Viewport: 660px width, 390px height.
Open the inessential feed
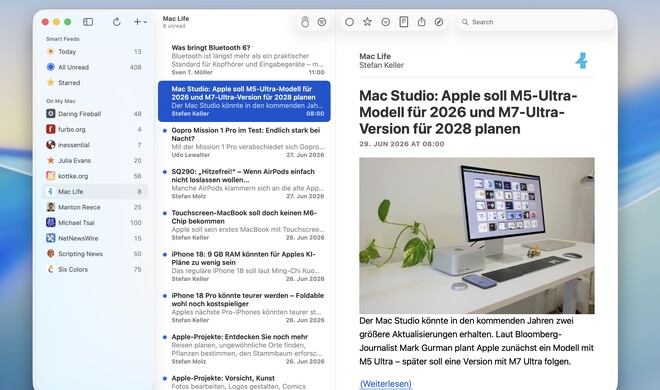click(x=95, y=145)
